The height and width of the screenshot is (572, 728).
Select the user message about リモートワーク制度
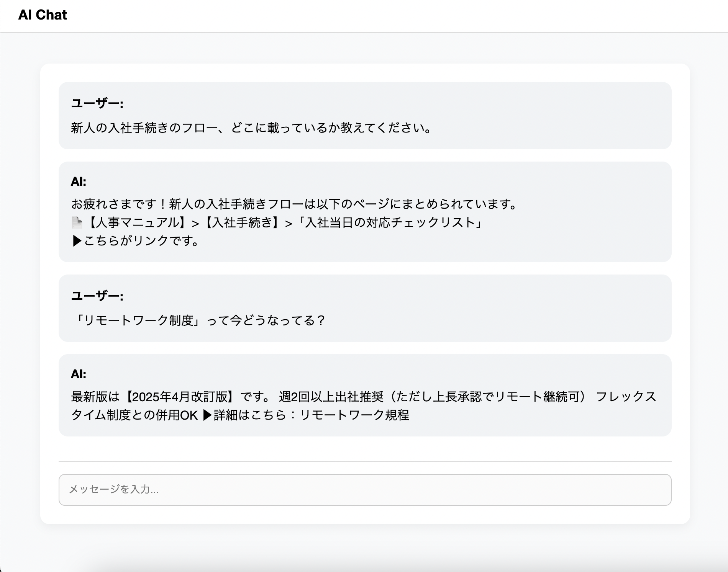pyautogui.click(x=198, y=320)
